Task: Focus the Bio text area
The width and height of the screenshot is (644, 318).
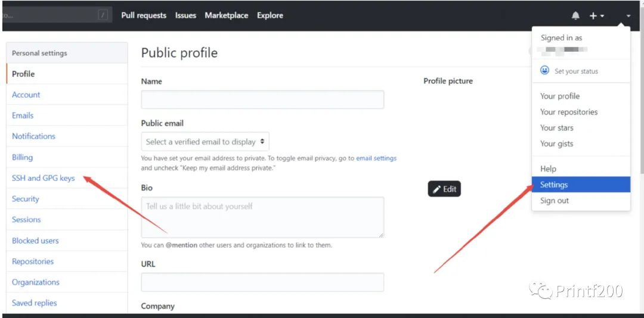Action: point(262,217)
